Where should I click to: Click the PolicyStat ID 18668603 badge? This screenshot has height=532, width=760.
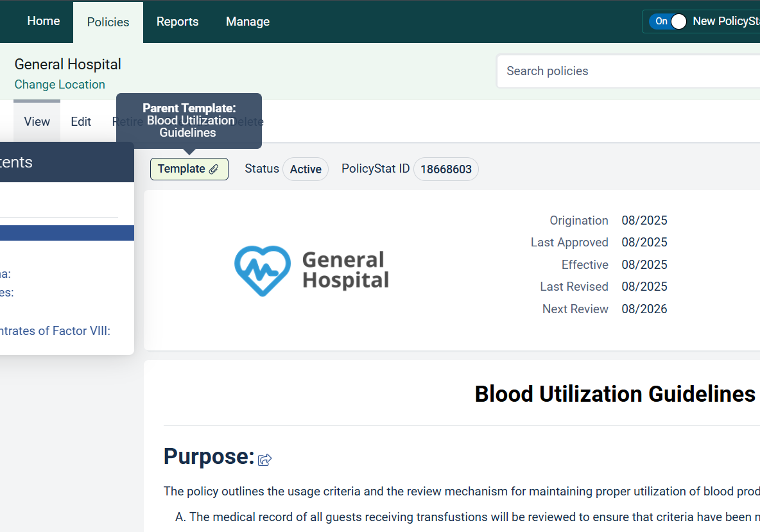pyautogui.click(x=446, y=169)
